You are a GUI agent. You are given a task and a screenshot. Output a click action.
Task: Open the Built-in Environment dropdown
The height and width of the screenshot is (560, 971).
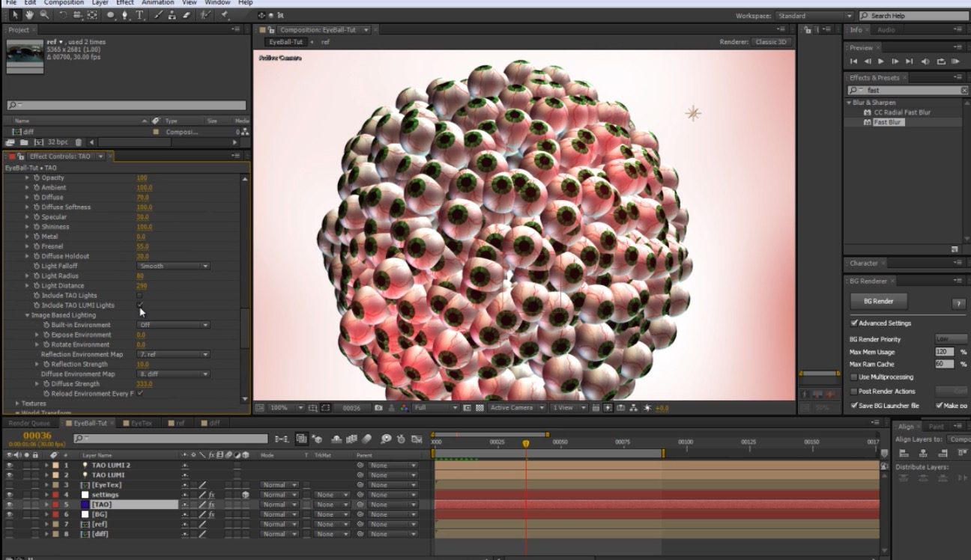173,325
